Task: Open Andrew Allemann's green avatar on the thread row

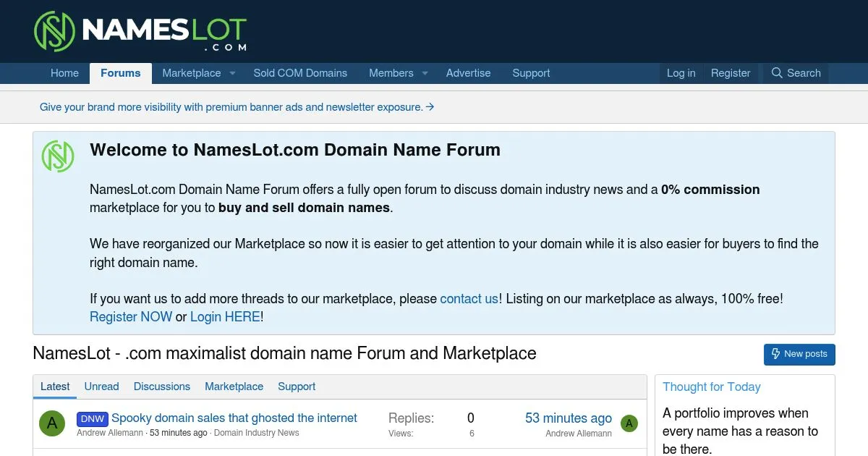Action: pyautogui.click(x=51, y=423)
